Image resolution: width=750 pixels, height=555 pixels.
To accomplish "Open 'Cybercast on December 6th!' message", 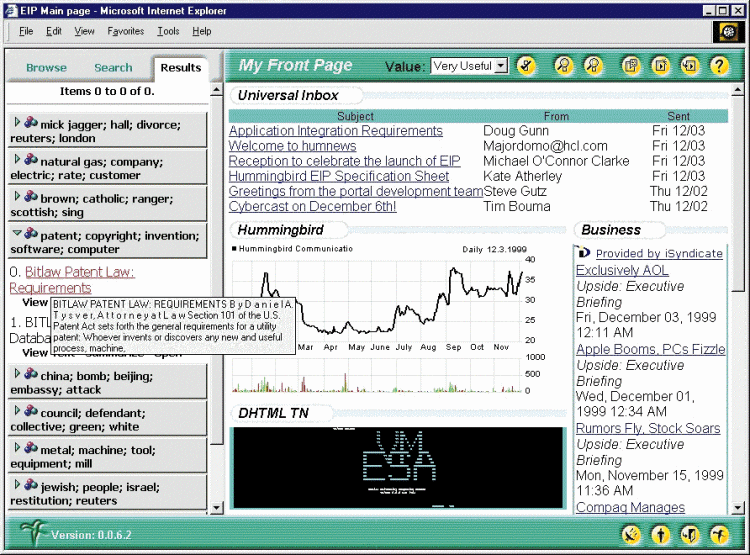I will coord(312,207).
